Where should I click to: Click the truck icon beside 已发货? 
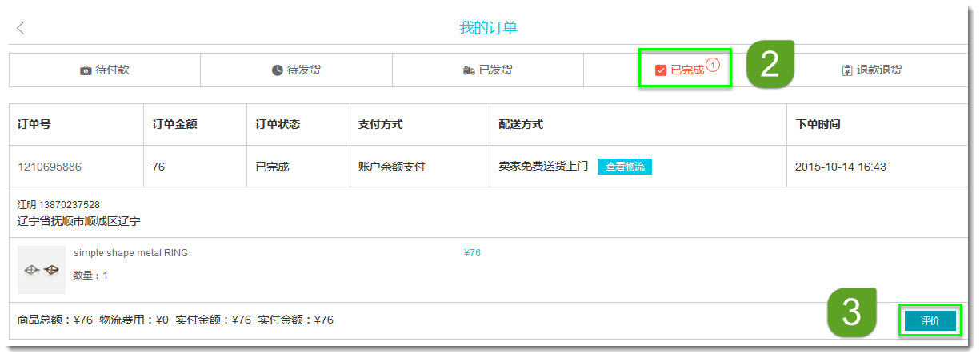[x=469, y=70]
